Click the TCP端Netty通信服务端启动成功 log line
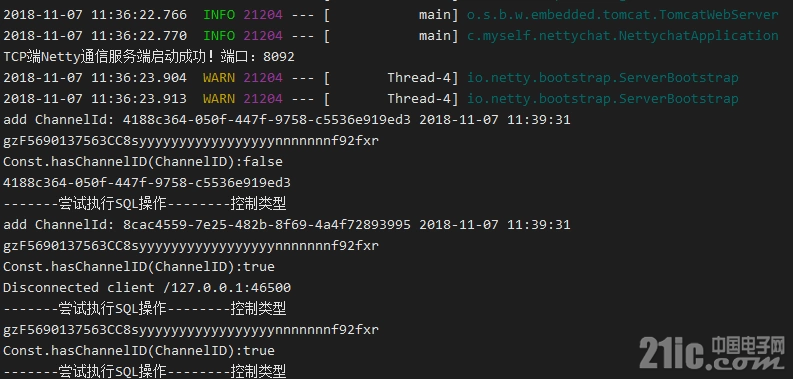Image resolution: width=793 pixels, height=379 pixels. click(149, 57)
